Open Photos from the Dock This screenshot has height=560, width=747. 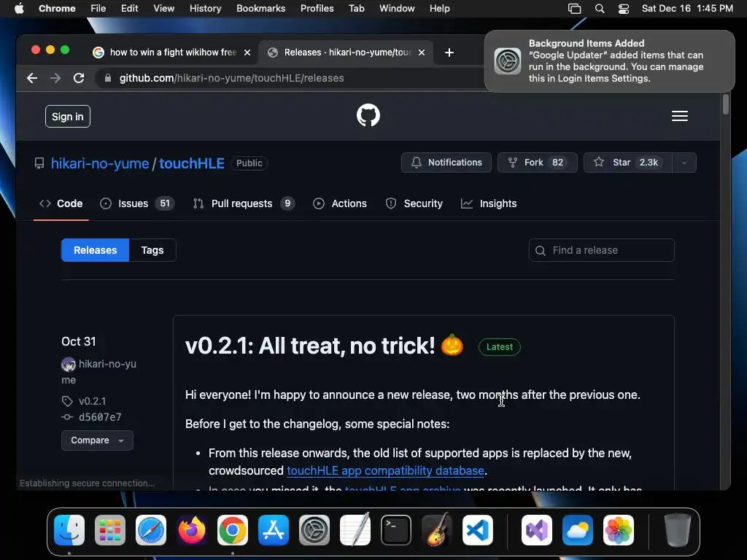(619, 530)
